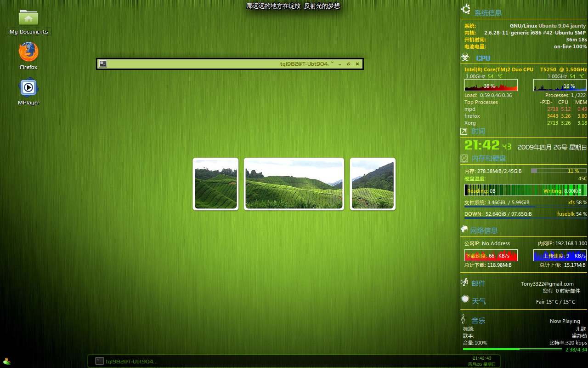This screenshot has height=368, width=588.
Task: Click the 下载速度 red graph
Action: point(491,255)
